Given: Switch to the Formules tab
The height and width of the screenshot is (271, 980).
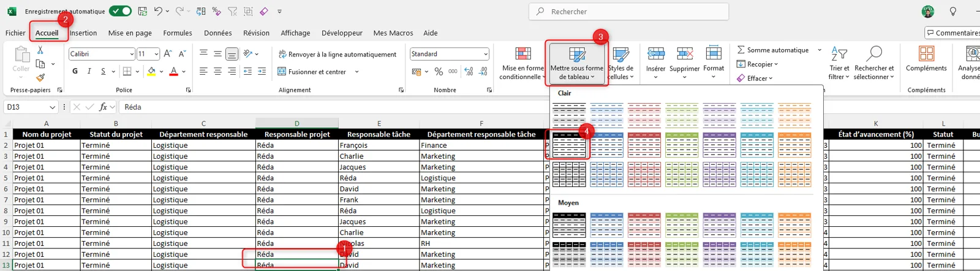Looking at the screenshot, I should pyautogui.click(x=178, y=33).
